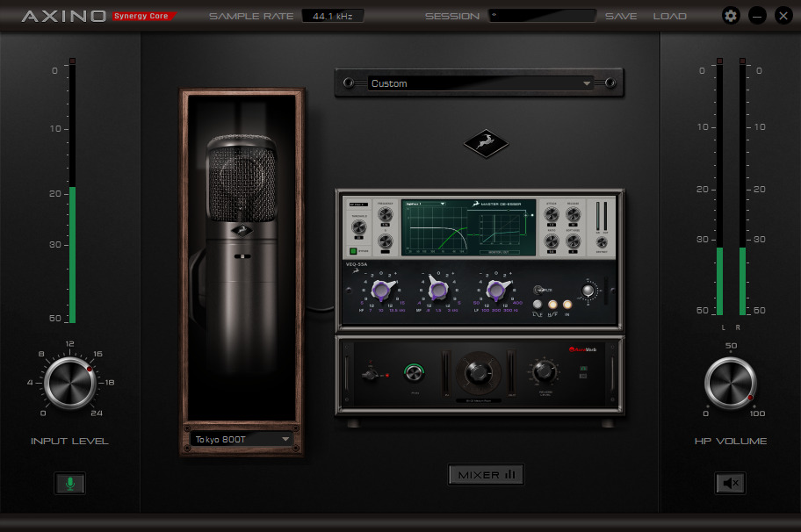The image size is (801, 532).
Task: Click the de-esser Threshold knob
Action: pyautogui.click(x=359, y=226)
